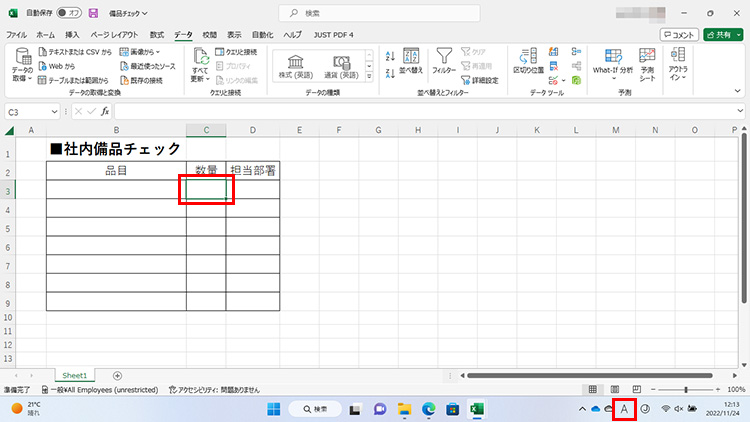The height and width of the screenshot is (422, 750).
Task: Click the コメント (Comments) button
Action: coord(679,34)
